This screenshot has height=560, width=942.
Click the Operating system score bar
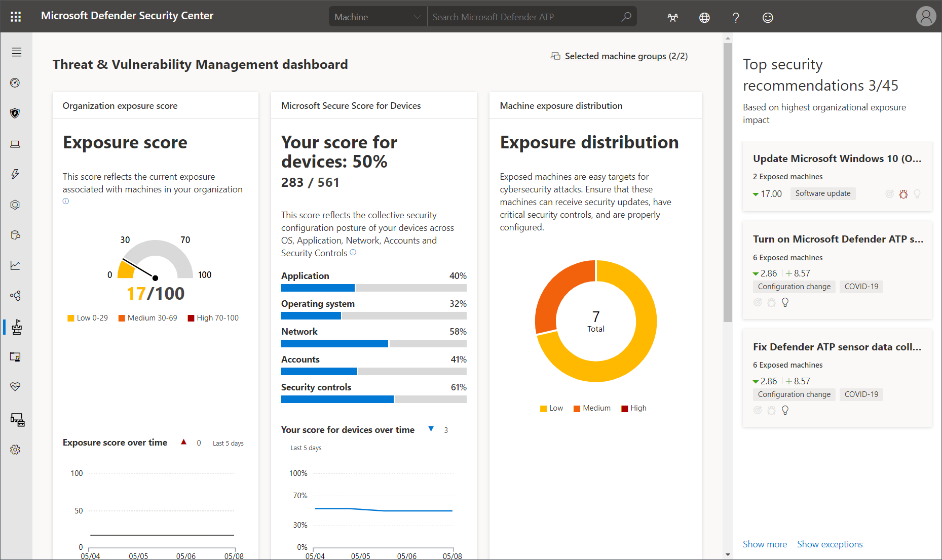pyautogui.click(x=374, y=316)
